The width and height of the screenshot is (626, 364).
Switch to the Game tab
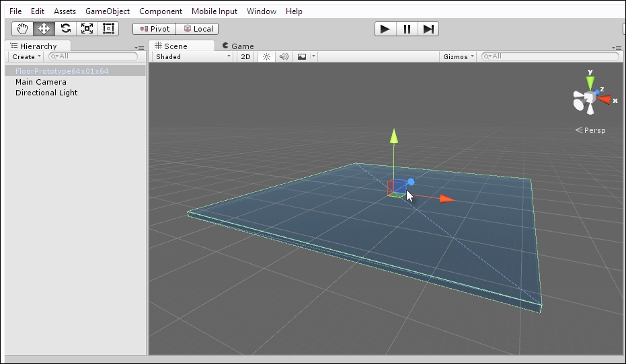(x=239, y=46)
